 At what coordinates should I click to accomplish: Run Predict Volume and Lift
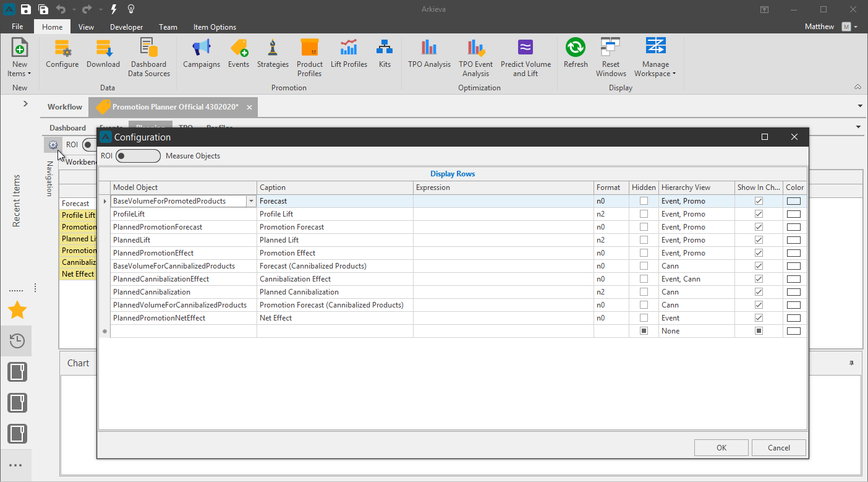tap(525, 58)
